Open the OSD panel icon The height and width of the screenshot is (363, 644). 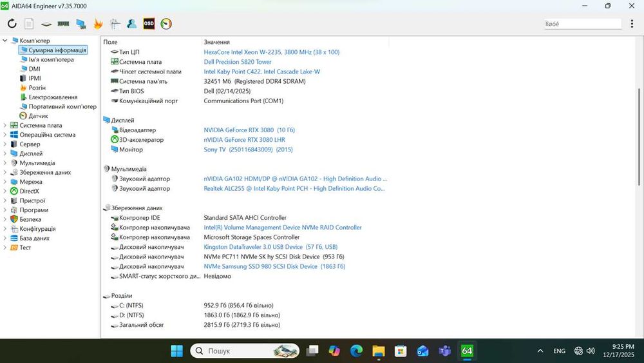click(149, 24)
